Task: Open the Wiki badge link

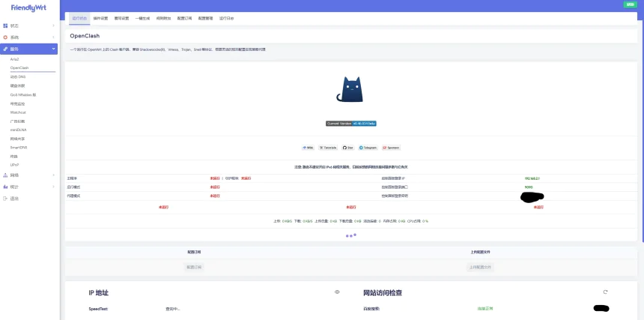Action: pyautogui.click(x=309, y=148)
